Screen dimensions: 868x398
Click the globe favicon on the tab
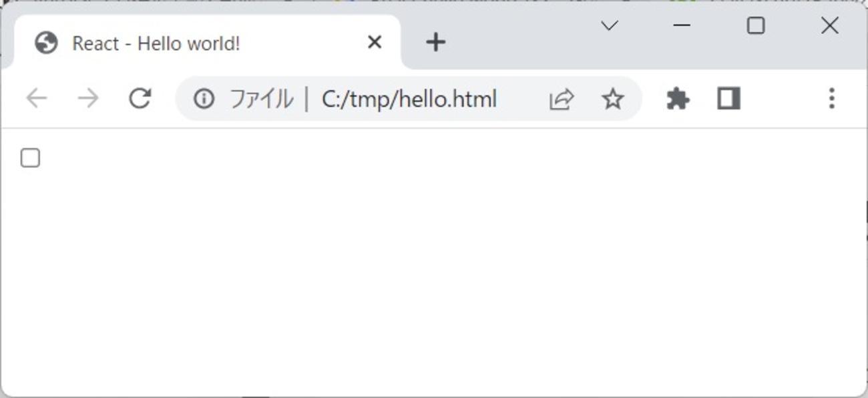point(46,43)
